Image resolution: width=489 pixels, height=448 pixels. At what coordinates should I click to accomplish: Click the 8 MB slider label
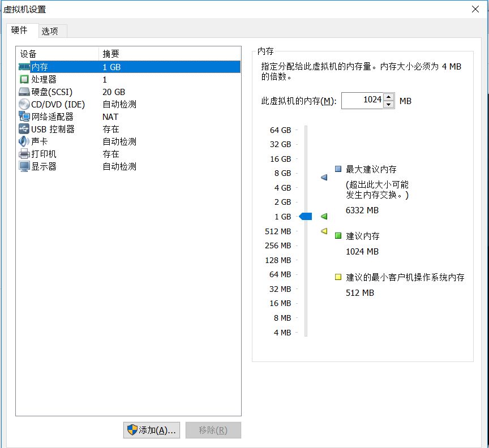coord(282,318)
